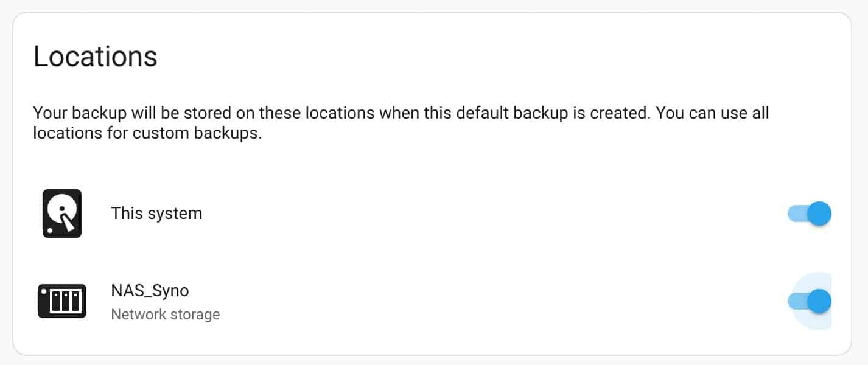
Task: Click the indicator dot on the NAS icon
Action: pyautogui.click(x=44, y=293)
